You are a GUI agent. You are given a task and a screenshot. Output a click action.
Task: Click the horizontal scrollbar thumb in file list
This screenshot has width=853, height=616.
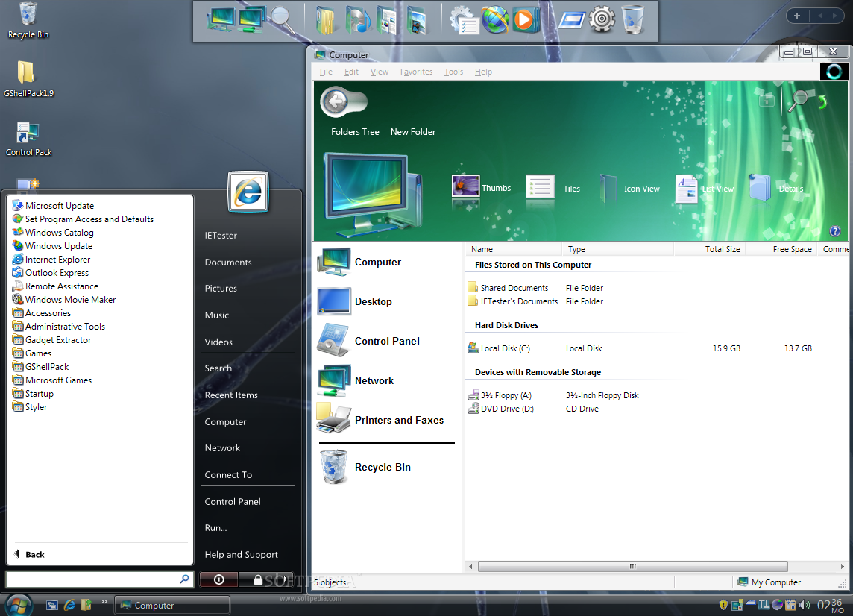(633, 567)
